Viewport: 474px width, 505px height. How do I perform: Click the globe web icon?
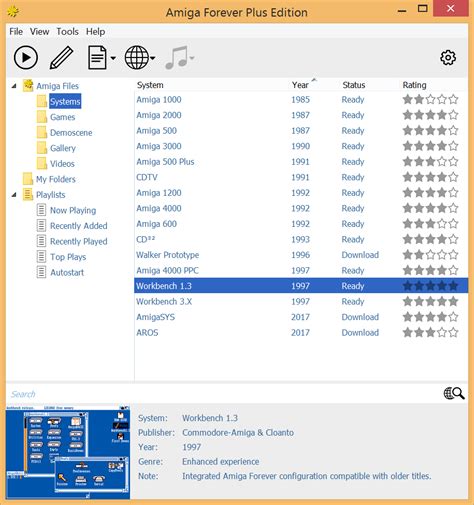coord(137,58)
